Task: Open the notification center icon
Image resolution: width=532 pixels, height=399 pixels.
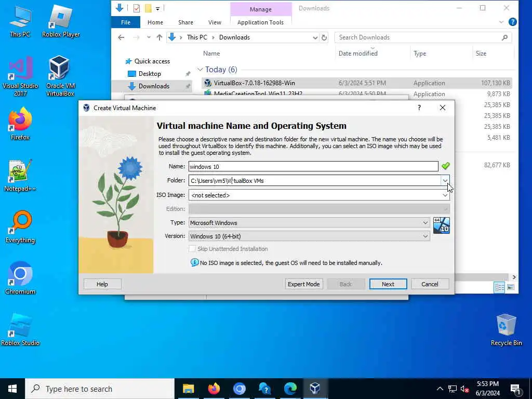Action: [x=515, y=389]
